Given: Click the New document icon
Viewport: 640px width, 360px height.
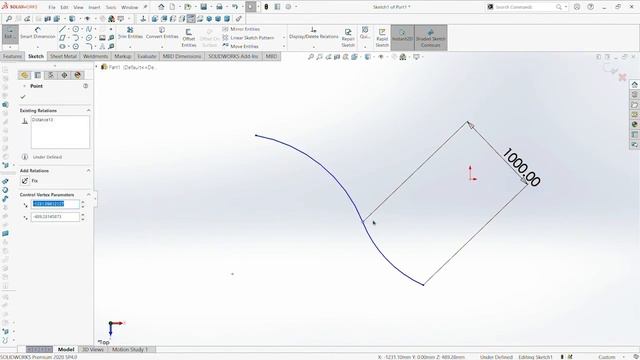Looking at the screenshot, I should (172, 7).
